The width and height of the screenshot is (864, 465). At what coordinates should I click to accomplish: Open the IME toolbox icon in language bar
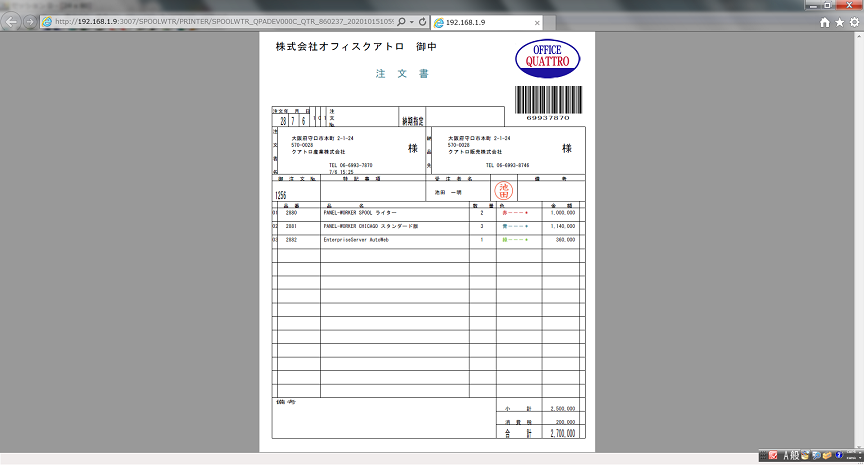pos(828,456)
